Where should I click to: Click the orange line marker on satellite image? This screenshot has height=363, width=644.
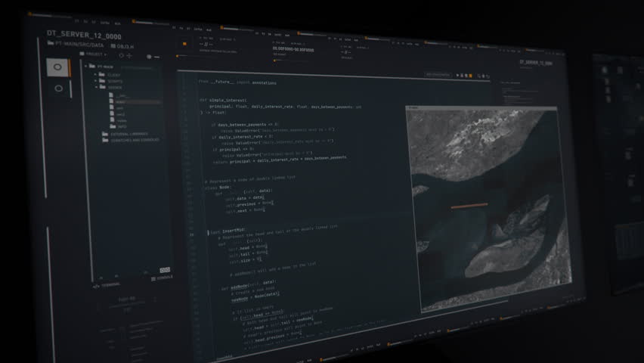click(x=469, y=205)
